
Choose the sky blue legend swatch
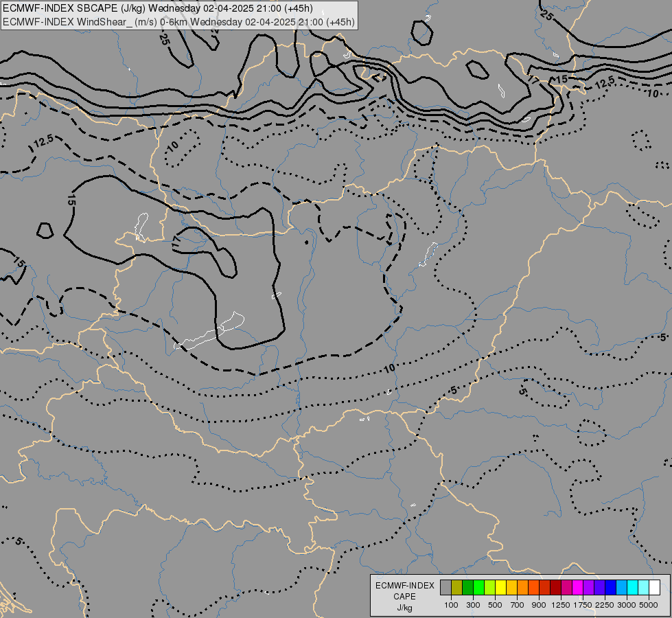[x=621, y=588]
